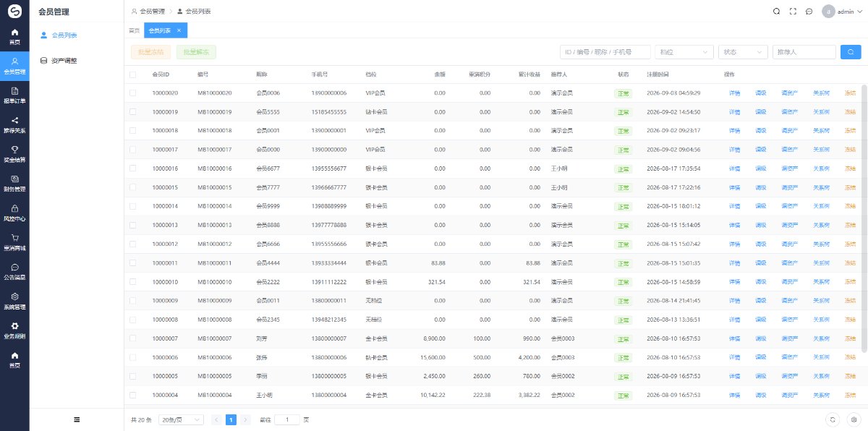The width and height of the screenshot is (868, 431).
Task: Tick the select-all checkbox in table header
Action: [132, 74]
